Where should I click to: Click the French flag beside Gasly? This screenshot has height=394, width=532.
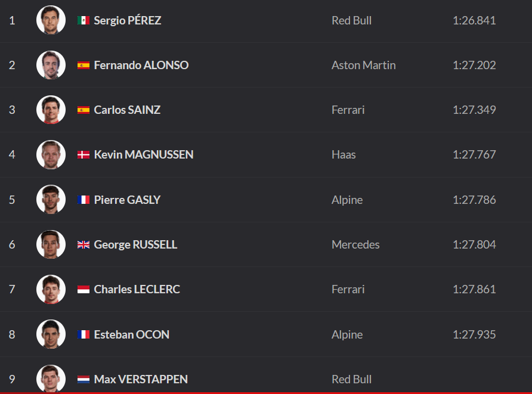tap(83, 200)
